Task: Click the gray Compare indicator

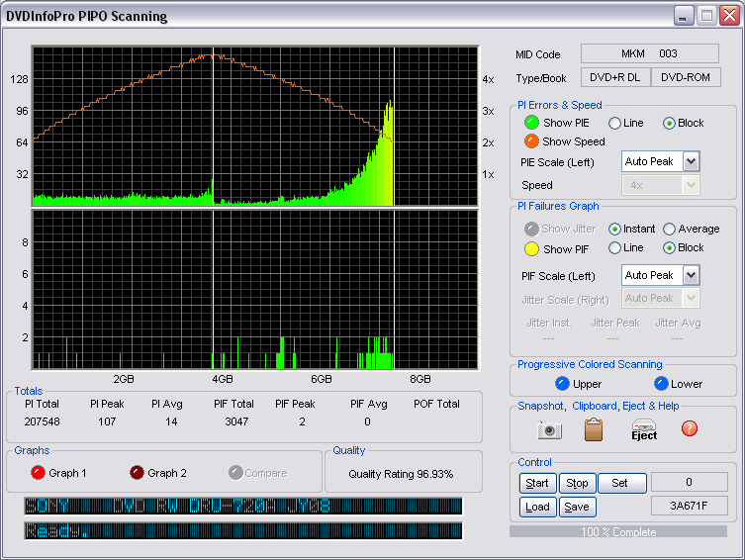Action: pyautogui.click(x=235, y=473)
